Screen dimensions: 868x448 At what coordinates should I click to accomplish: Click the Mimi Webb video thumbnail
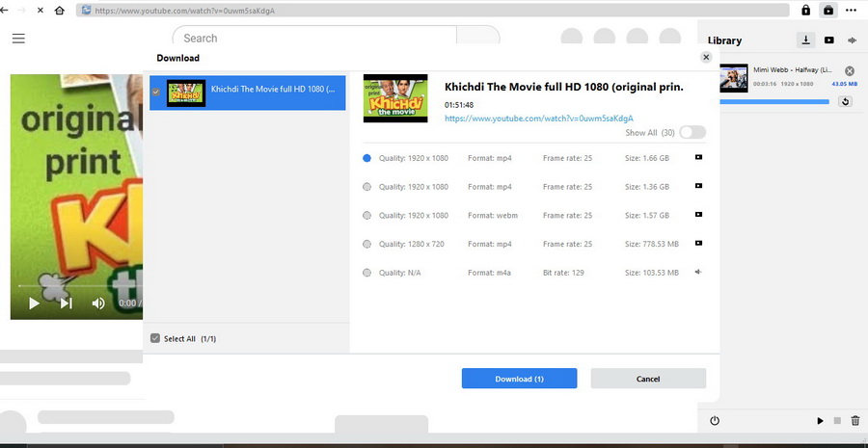[733, 78]
